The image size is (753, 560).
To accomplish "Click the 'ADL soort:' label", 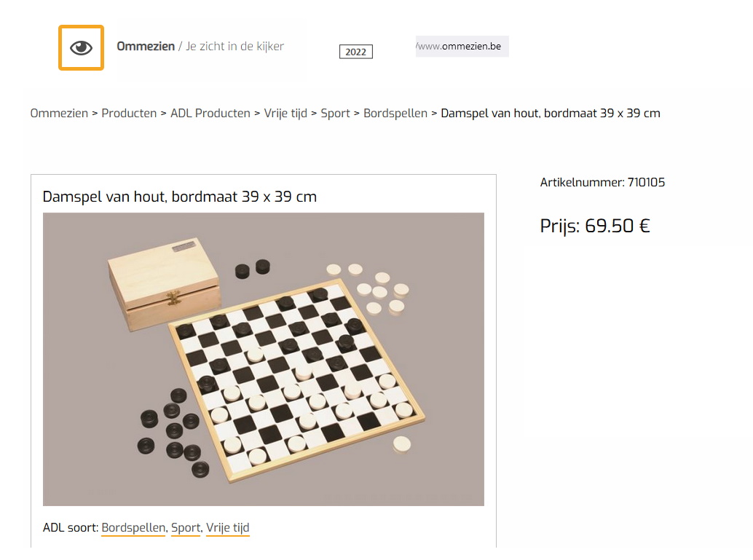I will click(70, 528).
